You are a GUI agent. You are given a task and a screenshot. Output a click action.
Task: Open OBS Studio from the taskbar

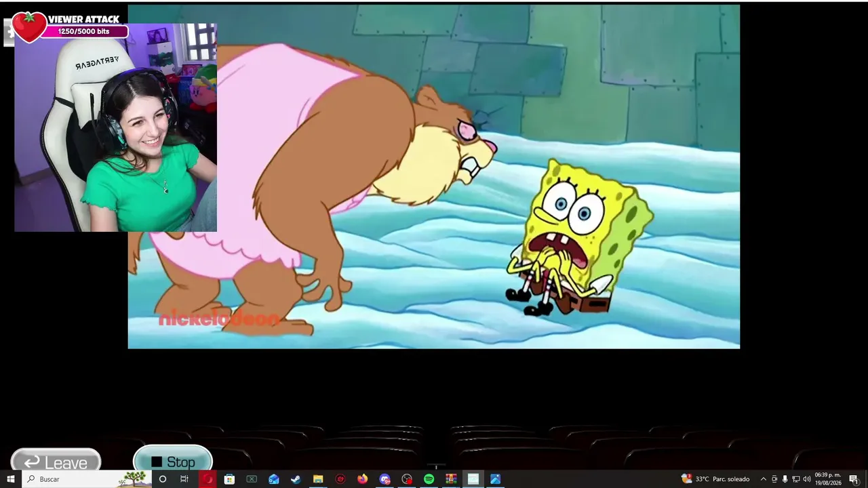pyautogui.click(x=407, y=479)
